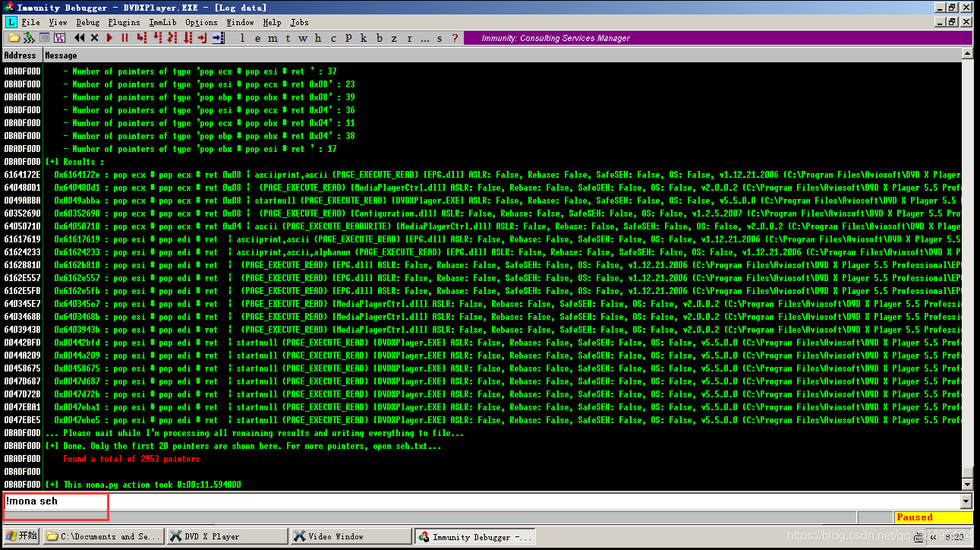Select the log row at address 0047EBE5
The height and width of the screenshot is (550, 980).
point(481,420)
